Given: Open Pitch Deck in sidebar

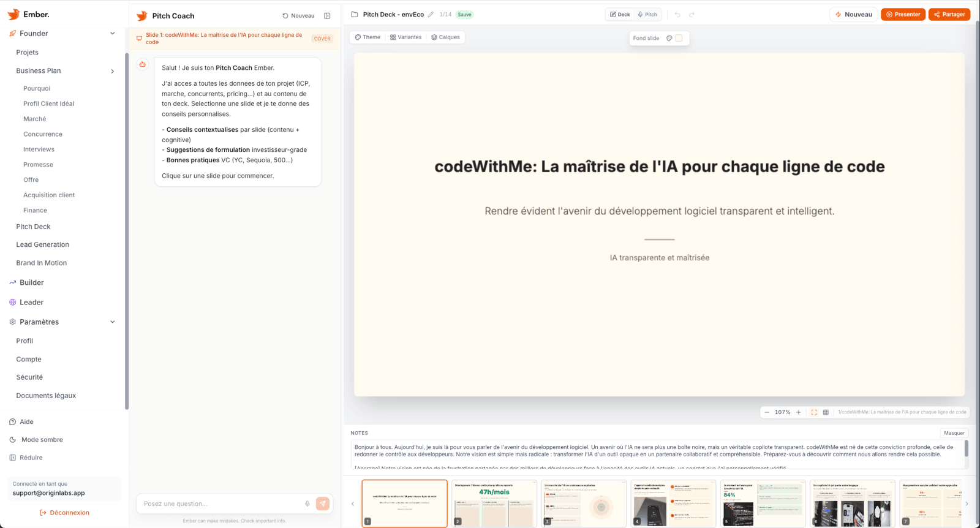Looking at the screenshot, I should click(33, 227).
